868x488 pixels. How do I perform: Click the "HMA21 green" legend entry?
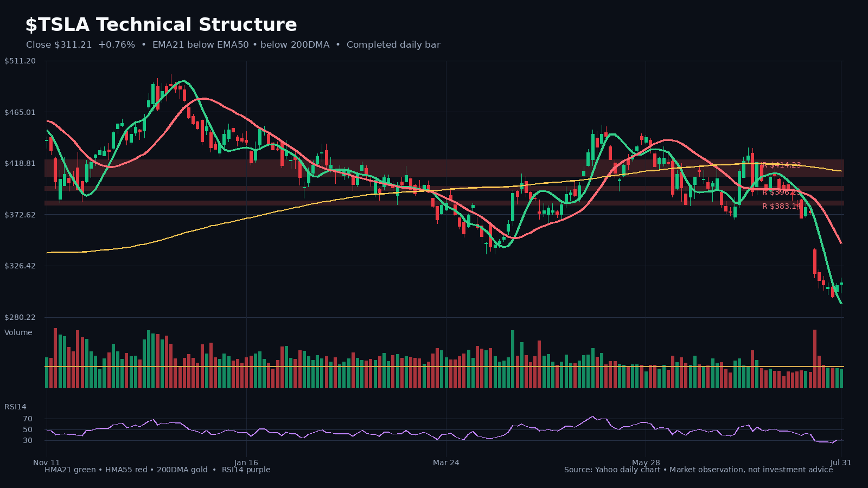[70, 470]
